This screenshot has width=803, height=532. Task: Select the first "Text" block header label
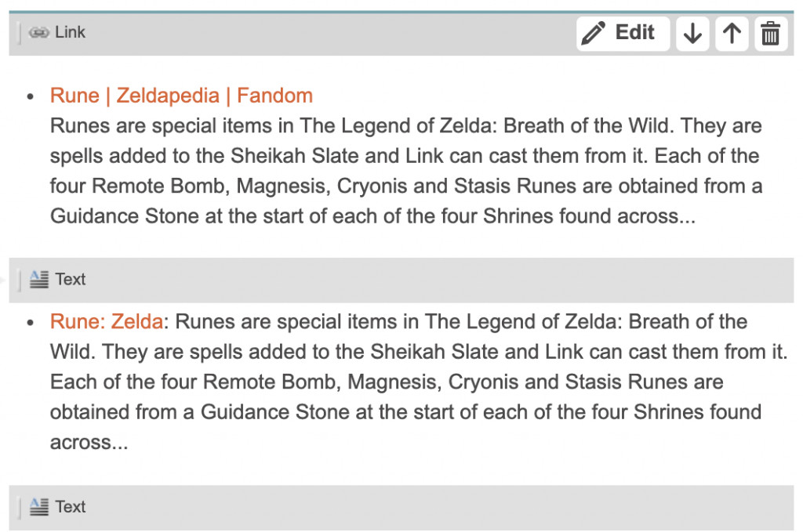(x=70, y=279)
